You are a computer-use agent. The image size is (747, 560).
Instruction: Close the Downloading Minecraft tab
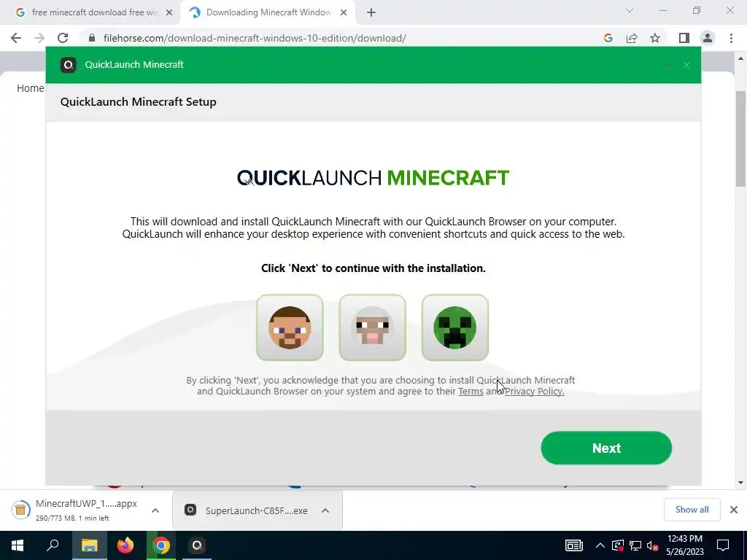pyautogui.click(x=344, y=13)
